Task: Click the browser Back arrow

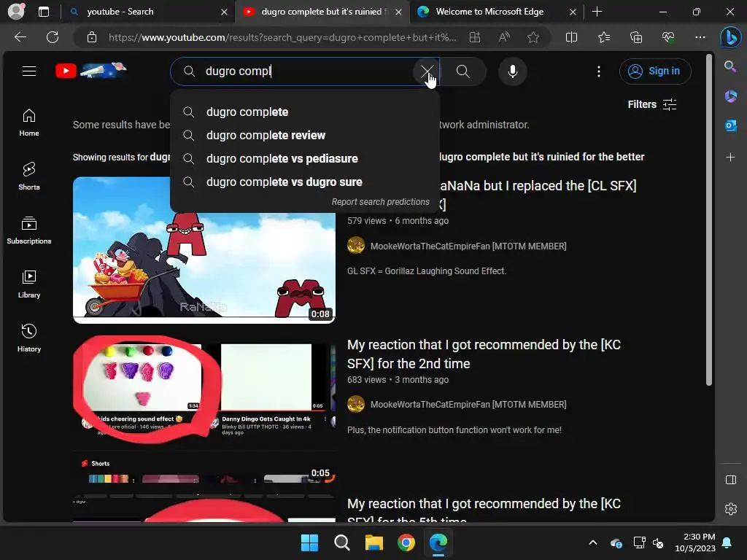Action: (20, 37)
